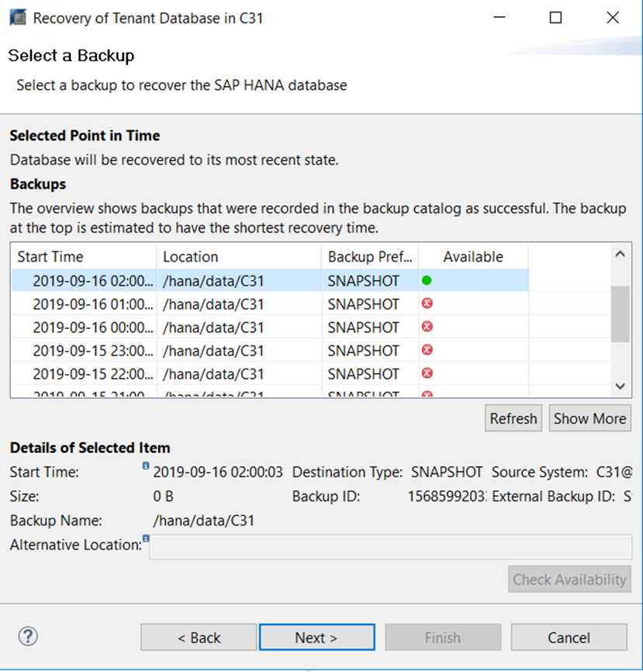643x672 pixels.
Task: Go to the previous step with Back
Action: (199, 637)
